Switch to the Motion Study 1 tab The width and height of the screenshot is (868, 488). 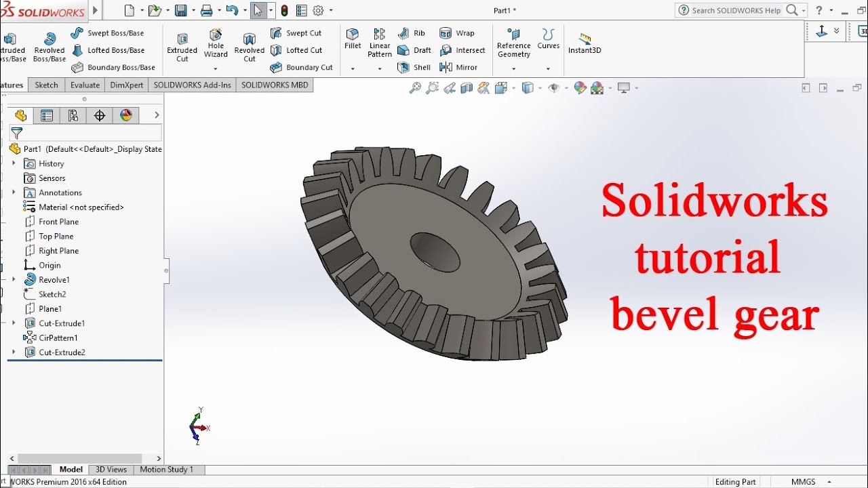167,469
